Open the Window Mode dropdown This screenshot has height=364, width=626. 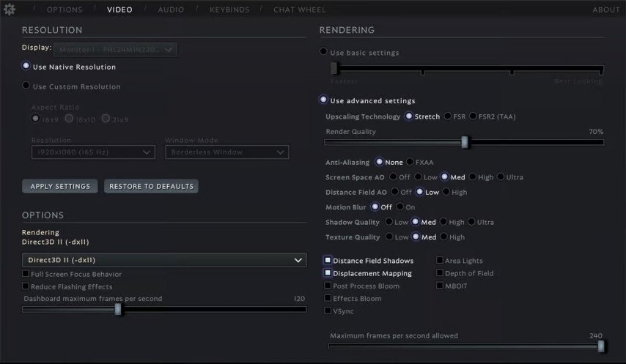(227, 152)
